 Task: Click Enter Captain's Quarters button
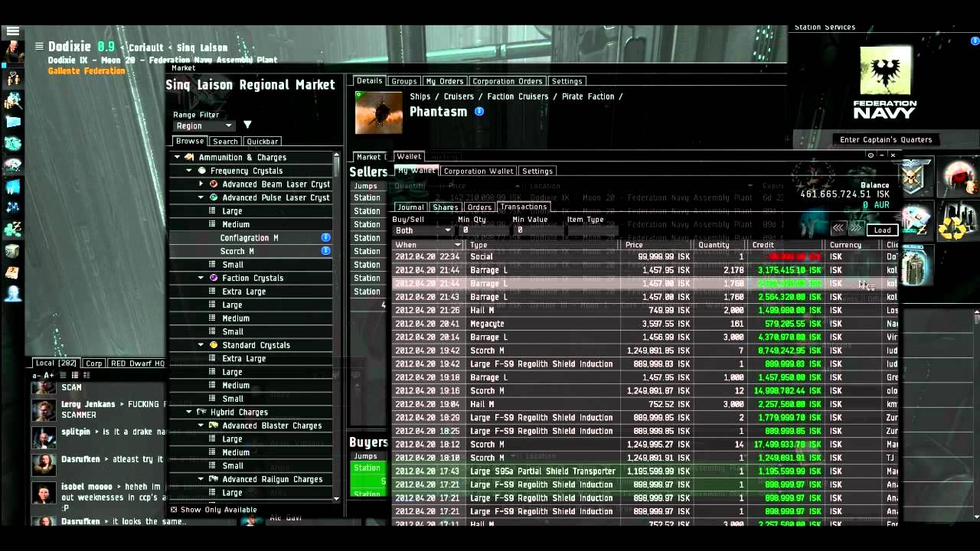886,140
